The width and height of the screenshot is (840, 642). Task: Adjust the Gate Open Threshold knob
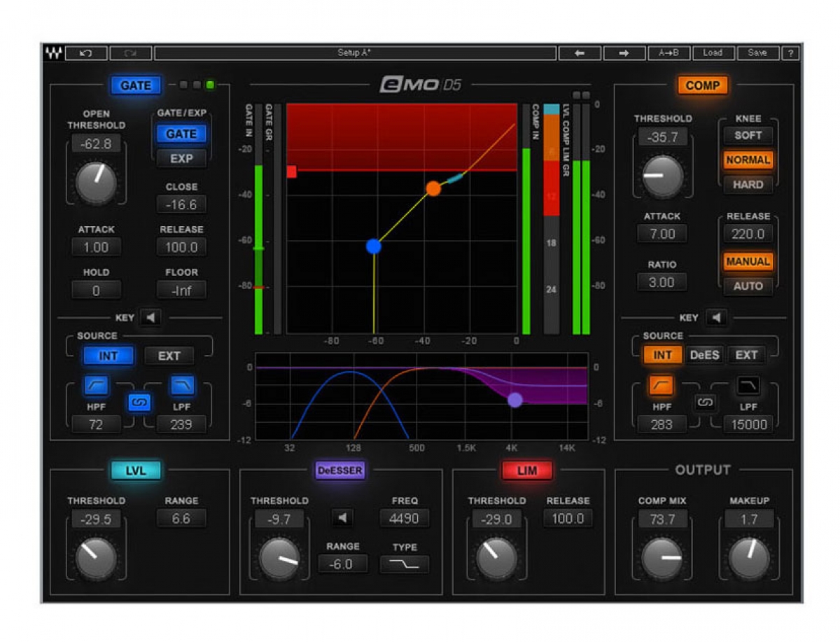[x=96, y=183]
